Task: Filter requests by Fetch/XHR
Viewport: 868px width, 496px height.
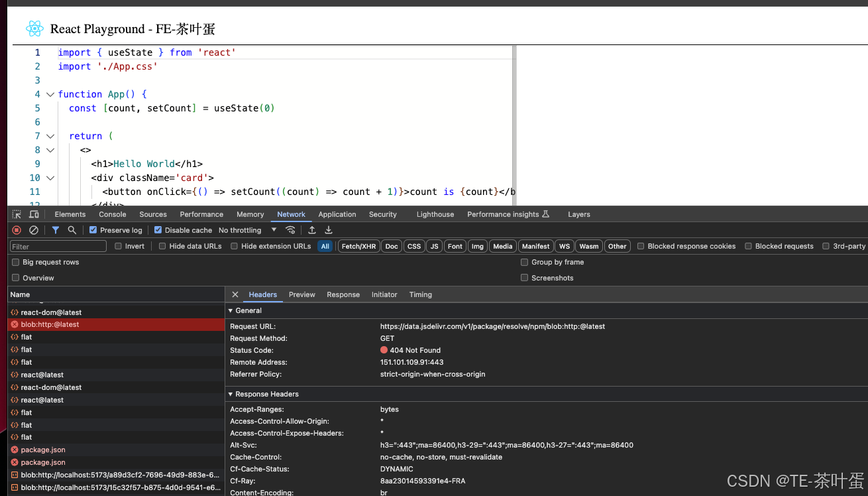Action: click(x=358, y=246)
